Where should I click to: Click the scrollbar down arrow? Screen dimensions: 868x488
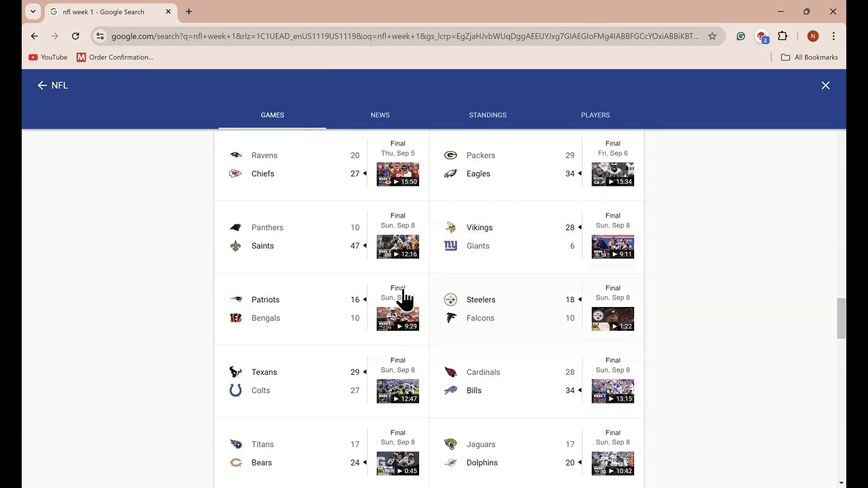coord(842,483)
